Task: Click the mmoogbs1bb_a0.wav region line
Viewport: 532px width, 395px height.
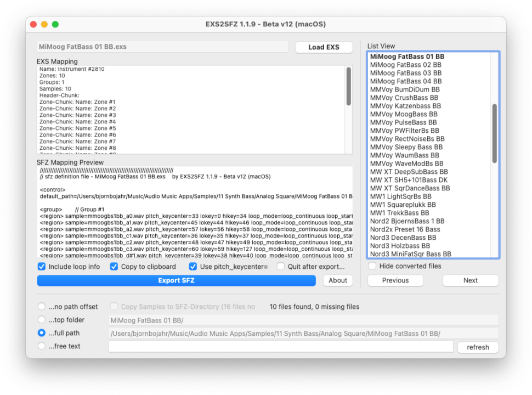Action: (x=196, y=216)
